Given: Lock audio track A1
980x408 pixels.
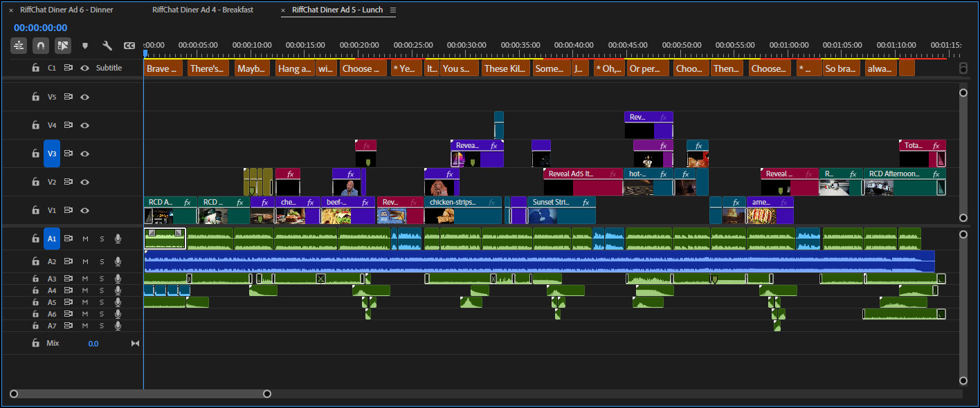Looking at the screenshot, I should click(x=35, y=239).
